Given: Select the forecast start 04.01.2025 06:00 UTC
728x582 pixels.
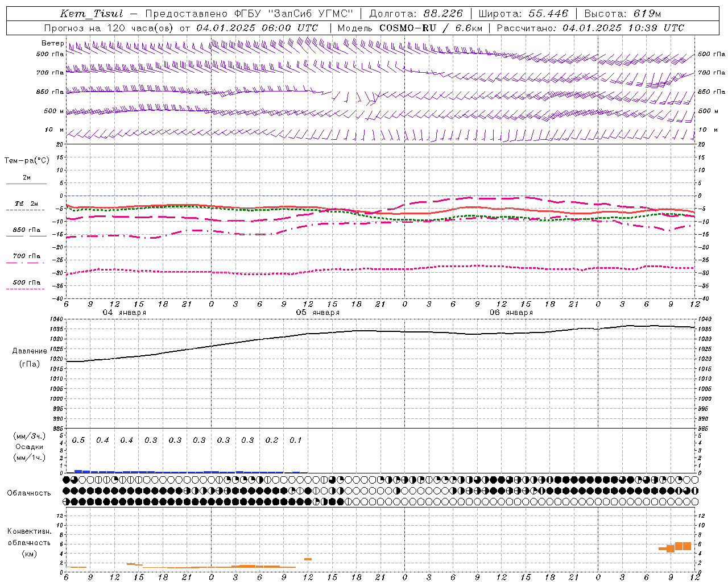Looking at the screenshot, I should coord(257,28).
